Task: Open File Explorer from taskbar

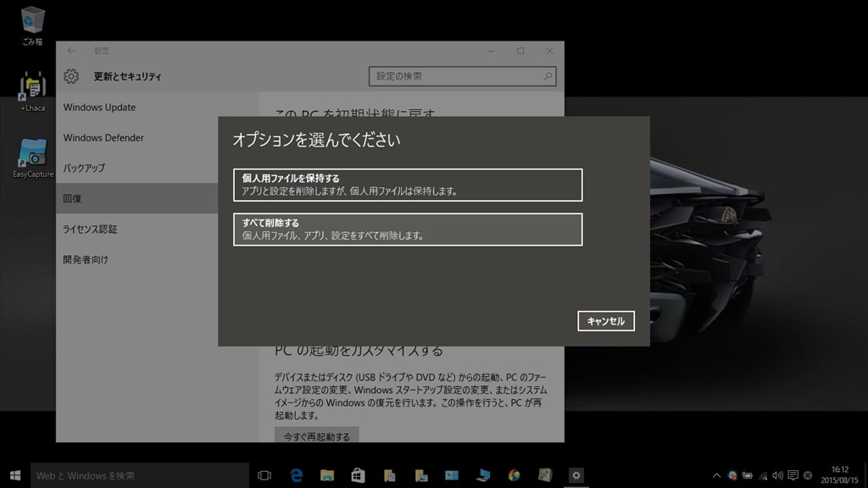Action: pos(327,475)
